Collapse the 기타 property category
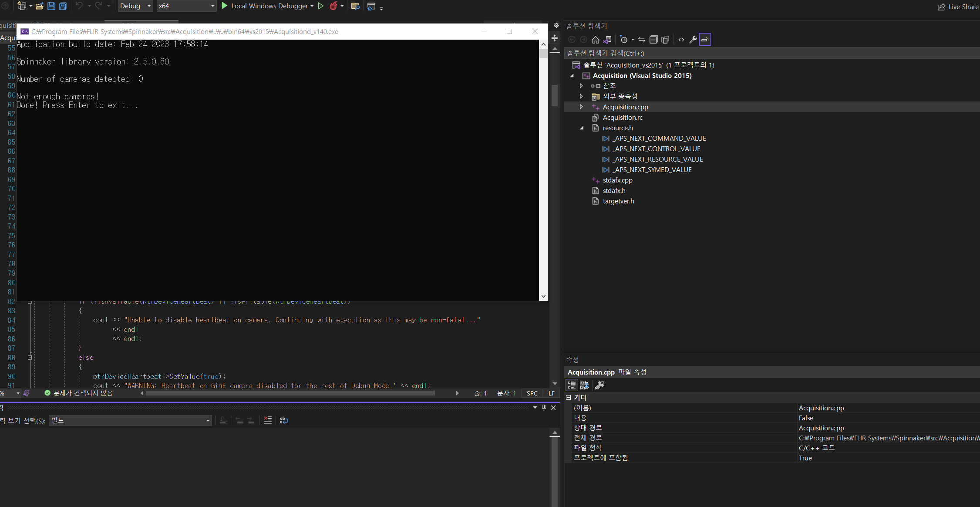 click(568, 397)
